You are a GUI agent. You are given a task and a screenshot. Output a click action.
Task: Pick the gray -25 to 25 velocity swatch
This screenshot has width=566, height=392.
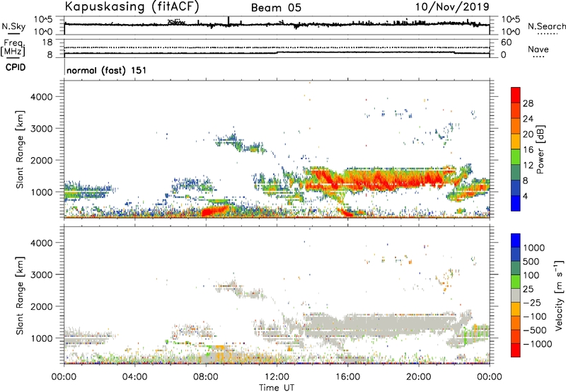516,295
